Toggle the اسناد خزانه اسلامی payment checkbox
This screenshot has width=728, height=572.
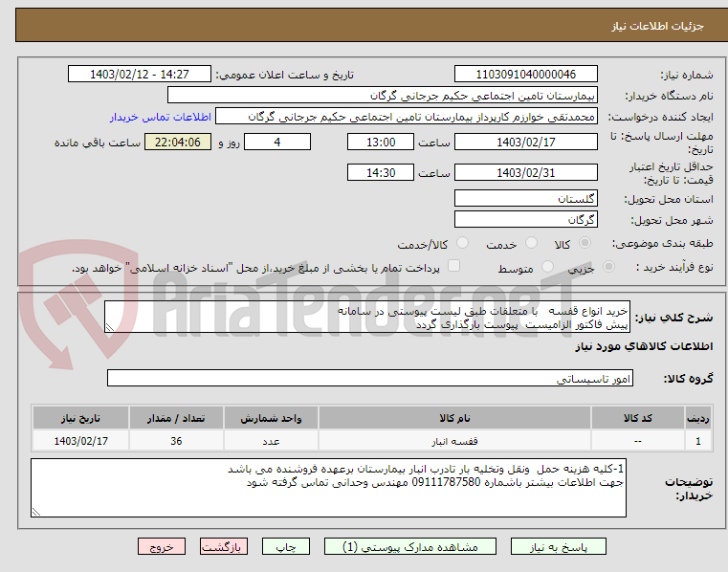(x=453, y=266)
